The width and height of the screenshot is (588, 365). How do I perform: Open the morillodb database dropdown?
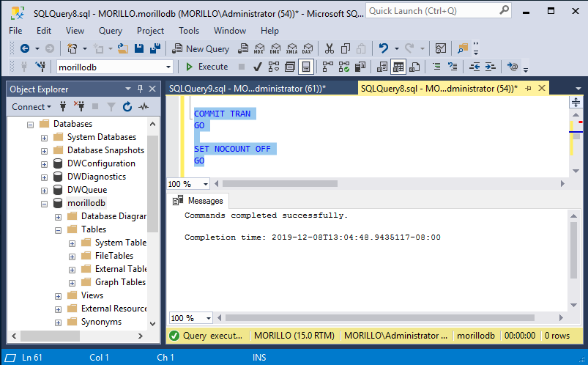pos(168,67)
